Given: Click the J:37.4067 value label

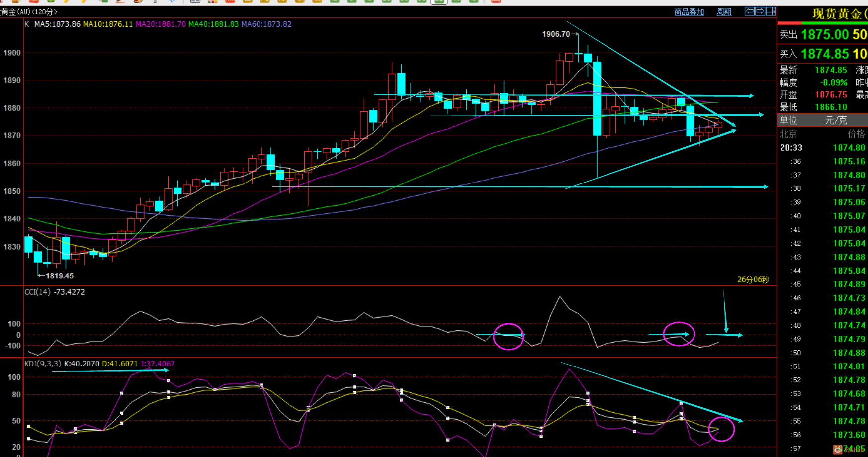Looking at the screenshot, I should point(158,364).
